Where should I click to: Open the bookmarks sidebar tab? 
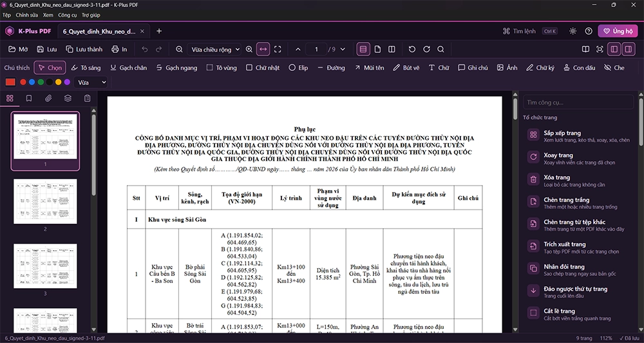tap(29, 98)
